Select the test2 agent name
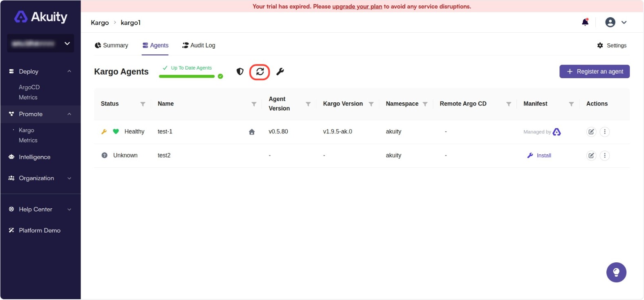 click(x=164, y=156)
